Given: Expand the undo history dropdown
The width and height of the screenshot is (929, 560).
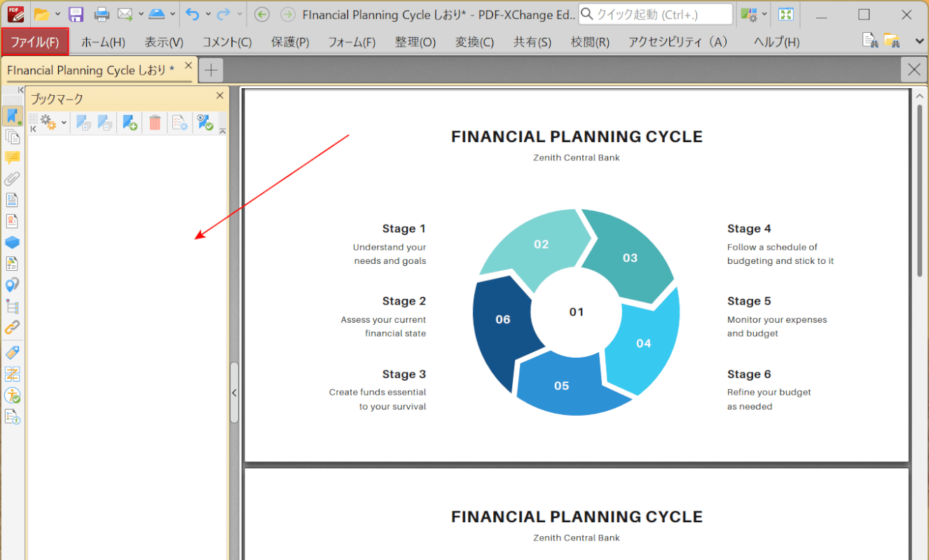Looking at the screenshot, I should pyautogui.click(x=208, y=14).
